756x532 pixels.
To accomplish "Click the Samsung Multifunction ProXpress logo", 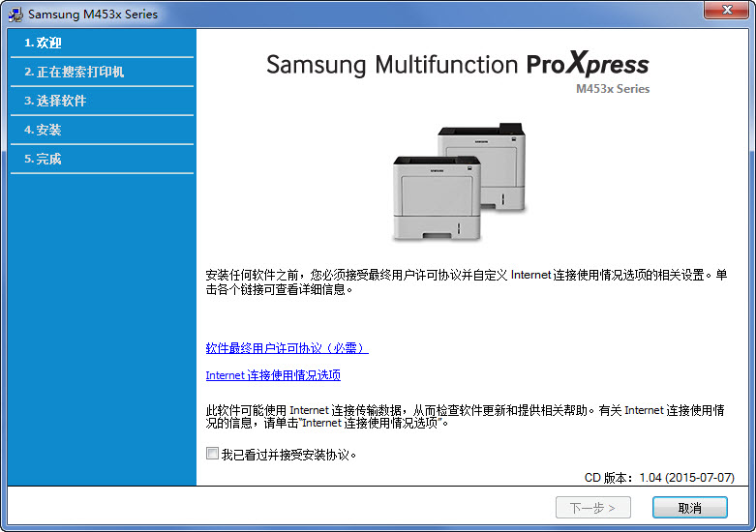I will click(458, 64).
